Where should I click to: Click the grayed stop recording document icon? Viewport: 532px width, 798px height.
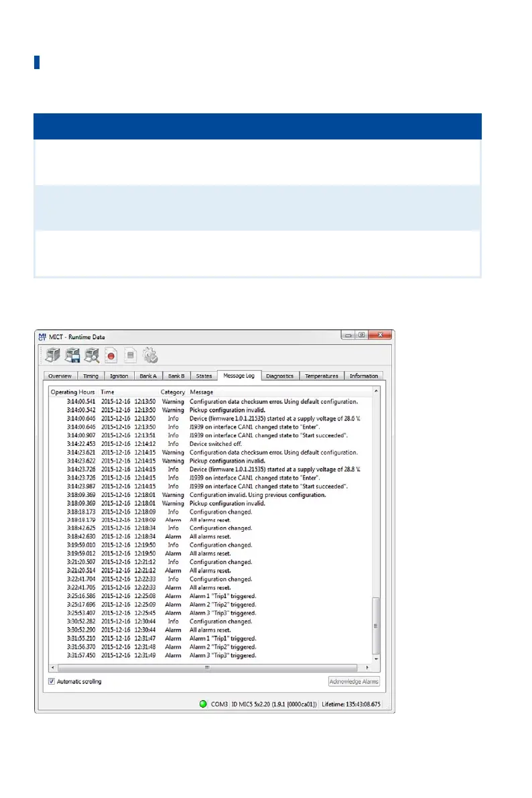pyautogui.click(x=130, y=355)
